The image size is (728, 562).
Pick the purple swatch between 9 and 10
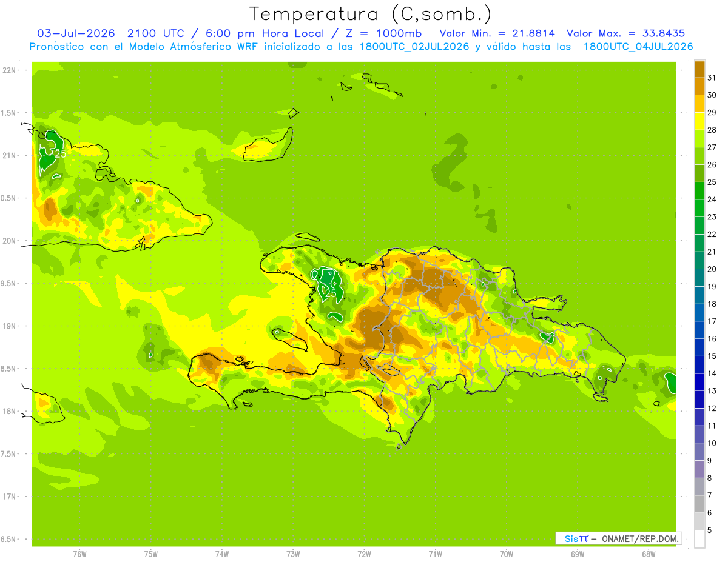(x=699, y=452)
